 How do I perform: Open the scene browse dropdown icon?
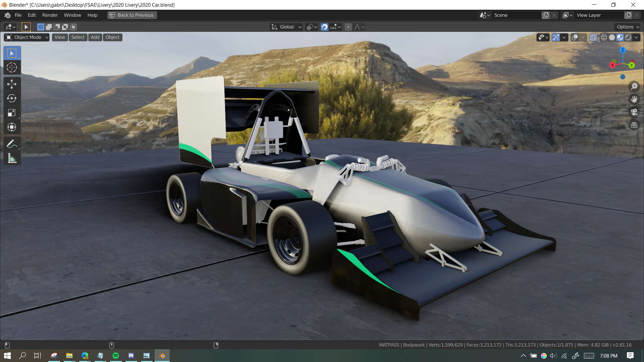tap(485, 15)
